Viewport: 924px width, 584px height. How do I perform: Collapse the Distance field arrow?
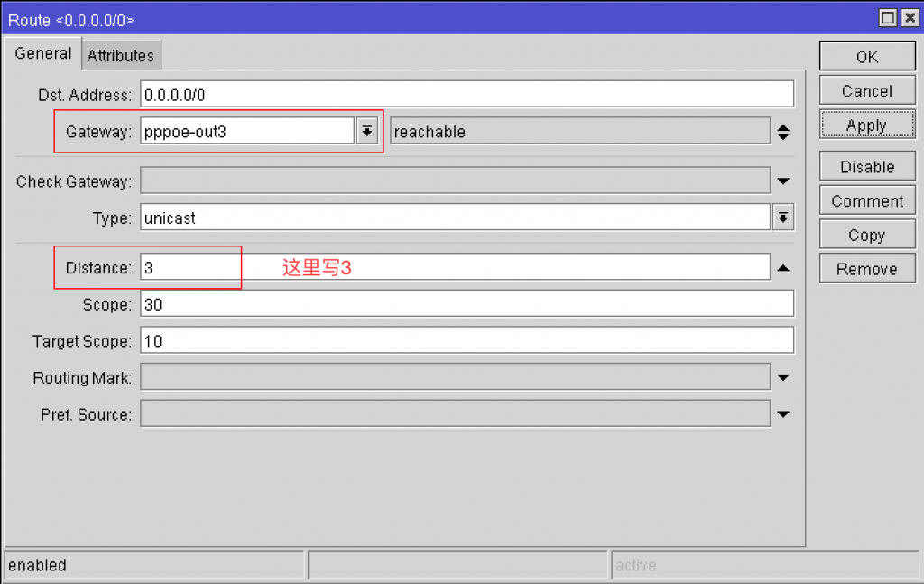pos(783,268)
